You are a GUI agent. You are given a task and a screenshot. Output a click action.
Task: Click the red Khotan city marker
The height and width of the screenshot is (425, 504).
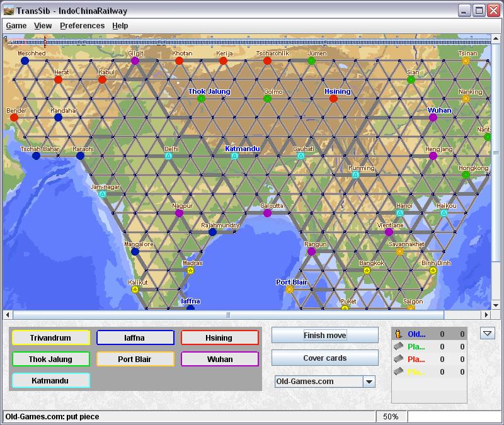[179, 60]
